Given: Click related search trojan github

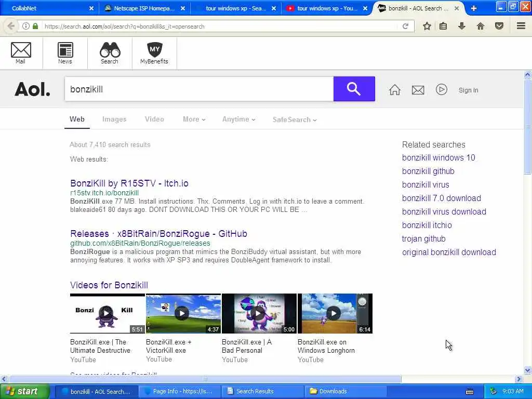Looking at the screenshot, I should pos(424,239).
